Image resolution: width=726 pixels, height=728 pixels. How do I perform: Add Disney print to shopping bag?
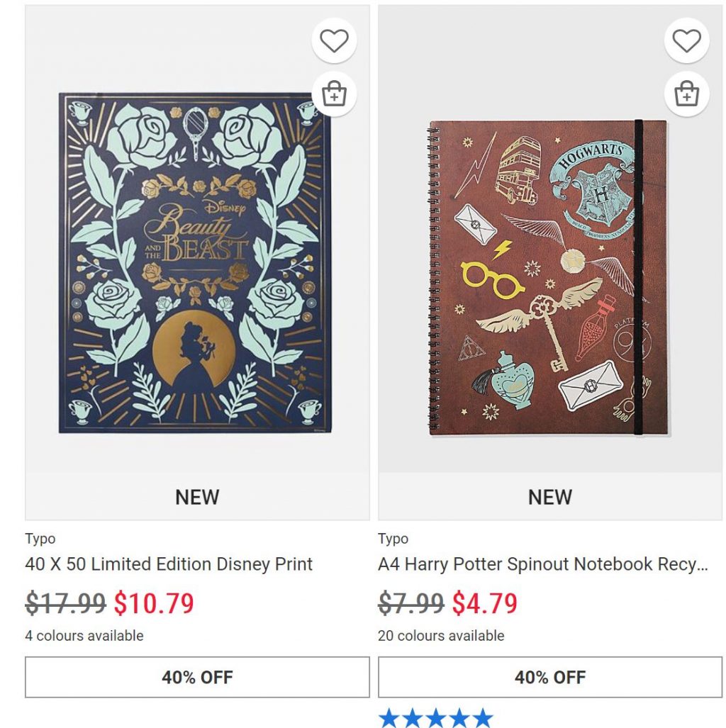[334, 94]
